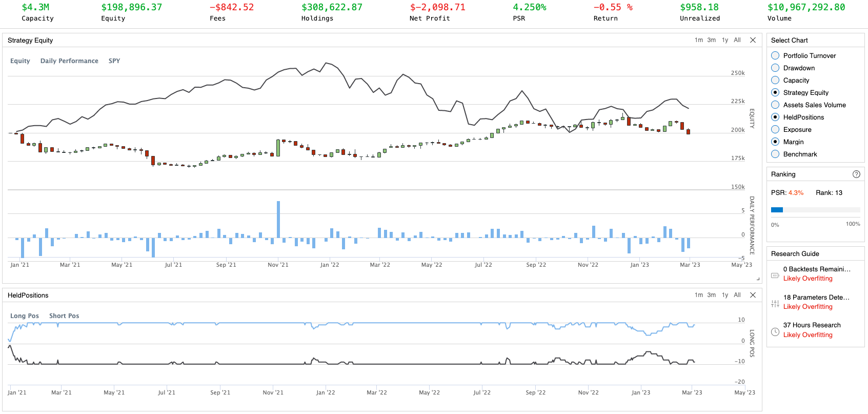Click the Parameters Detected sliders icon
868x414 pixels.
pyautogui.click(x=775, y=303)
